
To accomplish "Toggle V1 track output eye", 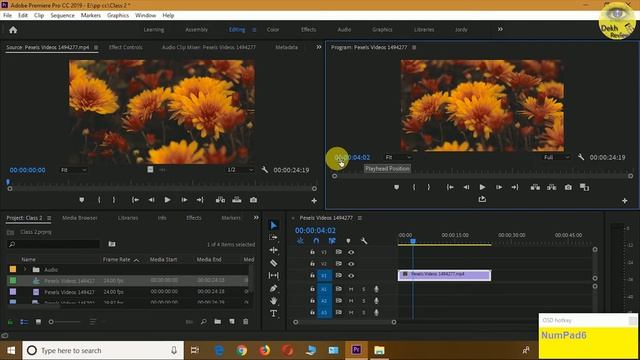I will (351, 276).
